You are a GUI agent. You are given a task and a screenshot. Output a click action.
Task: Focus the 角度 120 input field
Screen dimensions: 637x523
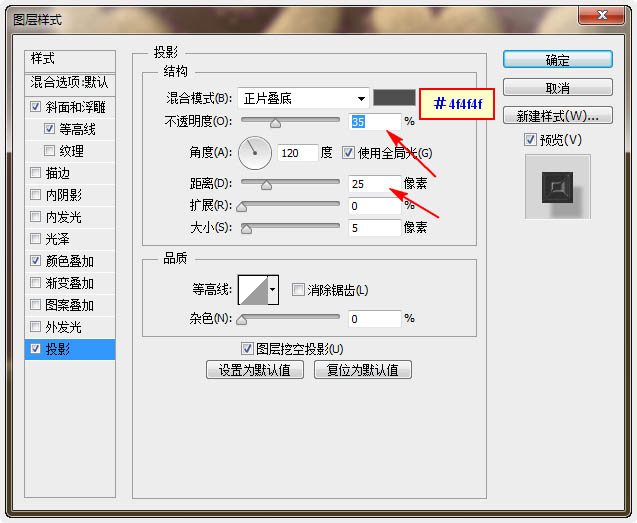pyautogui.click(x=297, y=153)
